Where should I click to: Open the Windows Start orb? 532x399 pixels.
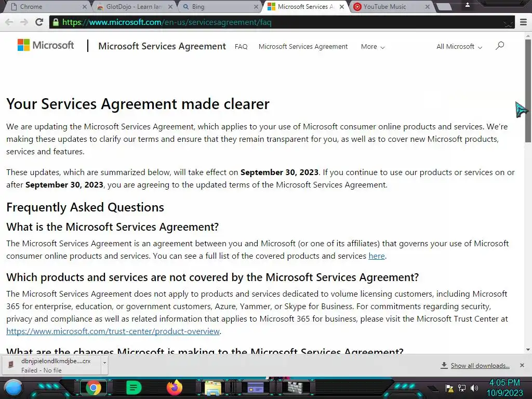[14, 388]
